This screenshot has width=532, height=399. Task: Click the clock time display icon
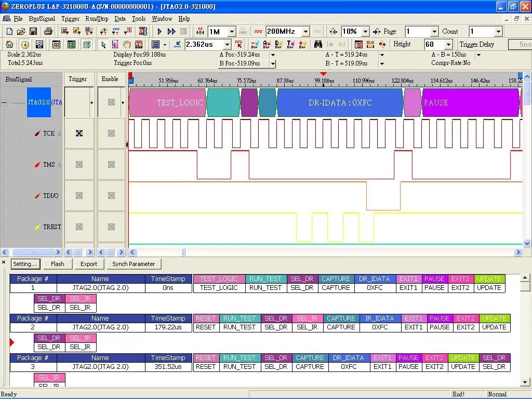(x=25, y=45)
